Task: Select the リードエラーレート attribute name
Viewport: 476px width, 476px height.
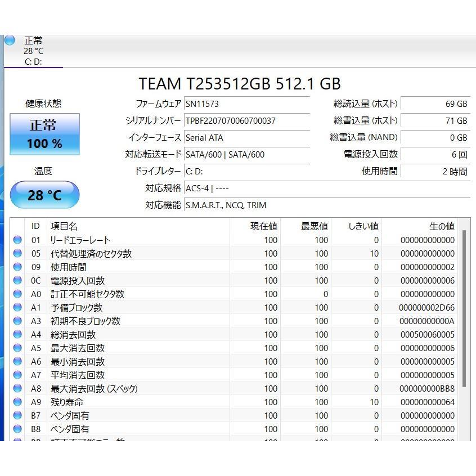Action: pos(80,240)
